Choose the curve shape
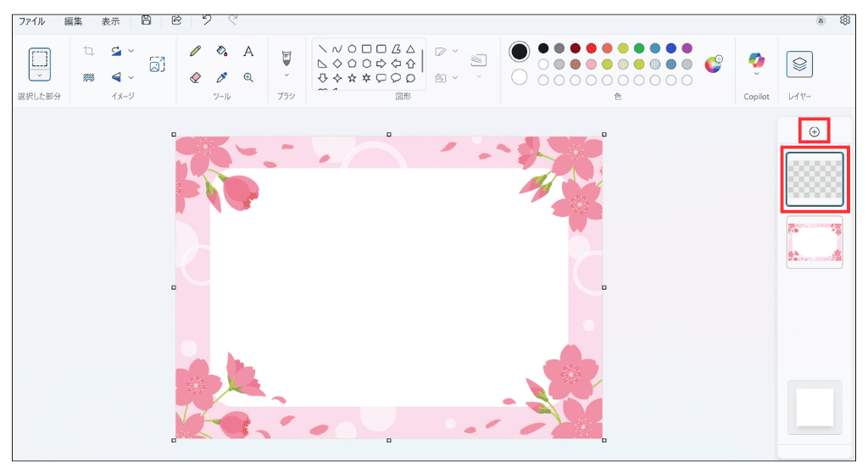 [x=337, y=49]
